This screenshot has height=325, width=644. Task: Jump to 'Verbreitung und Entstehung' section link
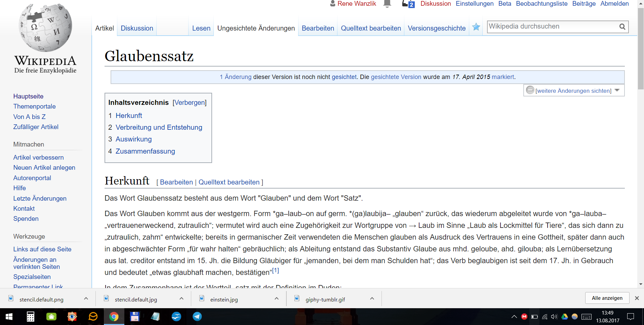click(159, 127)
